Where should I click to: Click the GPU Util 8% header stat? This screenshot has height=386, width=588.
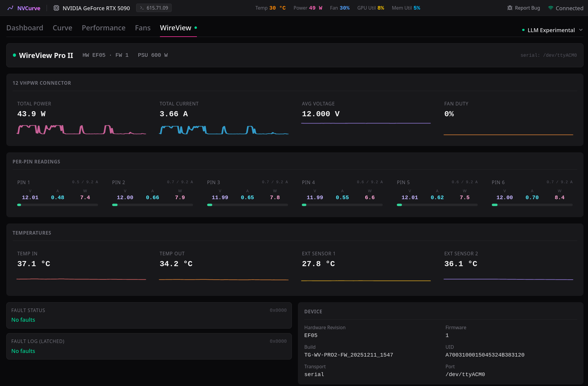tap(371, 8)
